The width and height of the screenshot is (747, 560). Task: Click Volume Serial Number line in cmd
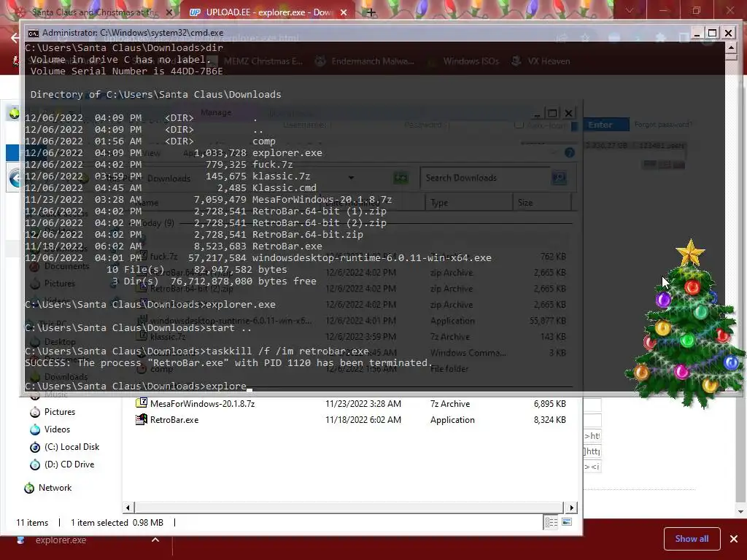127,71
